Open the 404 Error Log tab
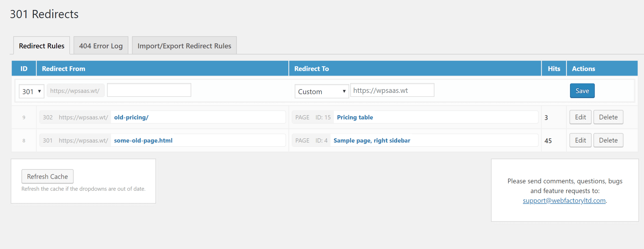This screenshot has height=249, width=644. point(101,45)
